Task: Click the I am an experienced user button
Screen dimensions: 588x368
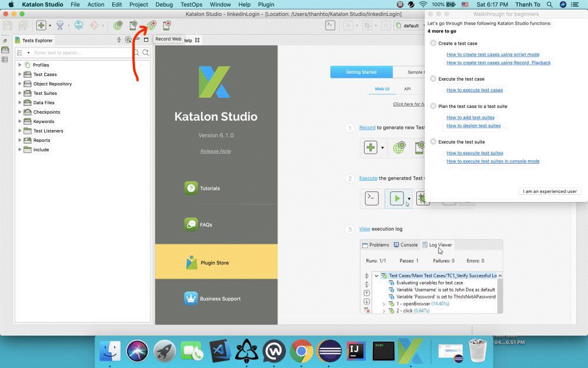Action: point(550,191)
